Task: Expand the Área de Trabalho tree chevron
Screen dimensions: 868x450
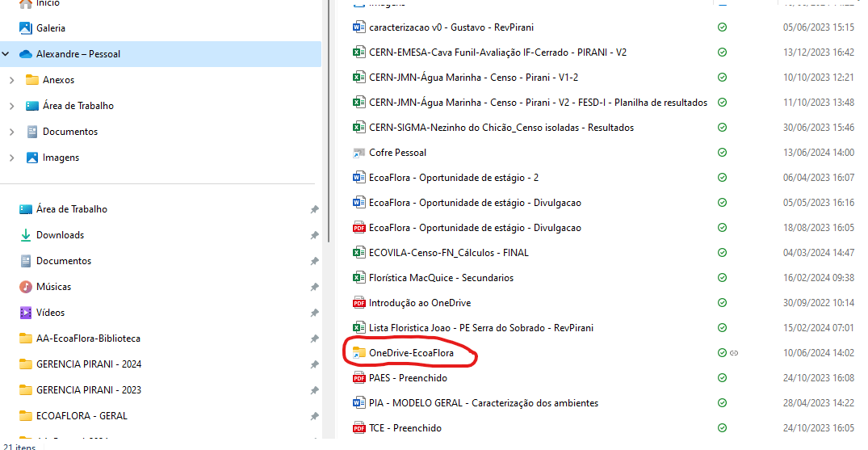Action: pyautogui.click(x=11, y=106)
